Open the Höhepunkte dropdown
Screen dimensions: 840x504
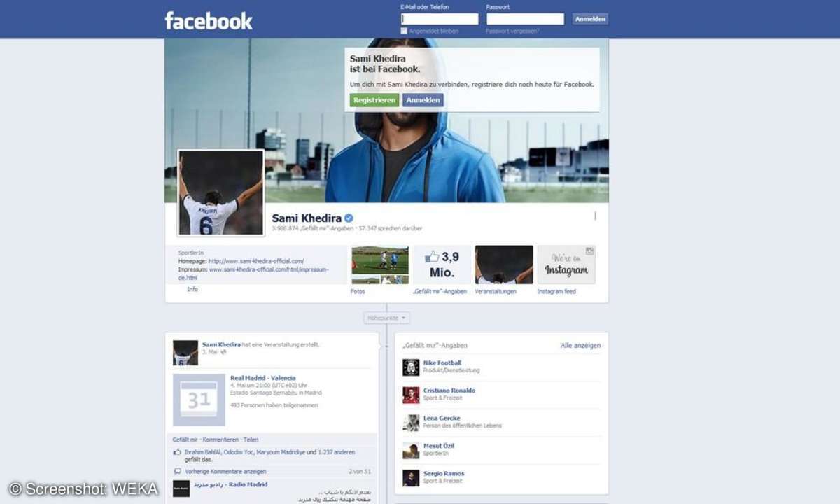[x=385, y=317]
